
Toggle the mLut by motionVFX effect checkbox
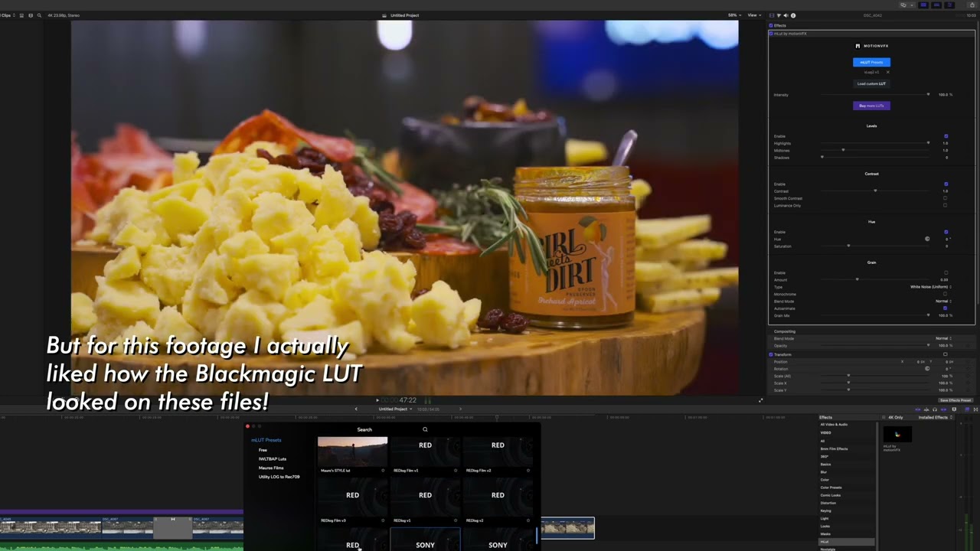point(771,34)
